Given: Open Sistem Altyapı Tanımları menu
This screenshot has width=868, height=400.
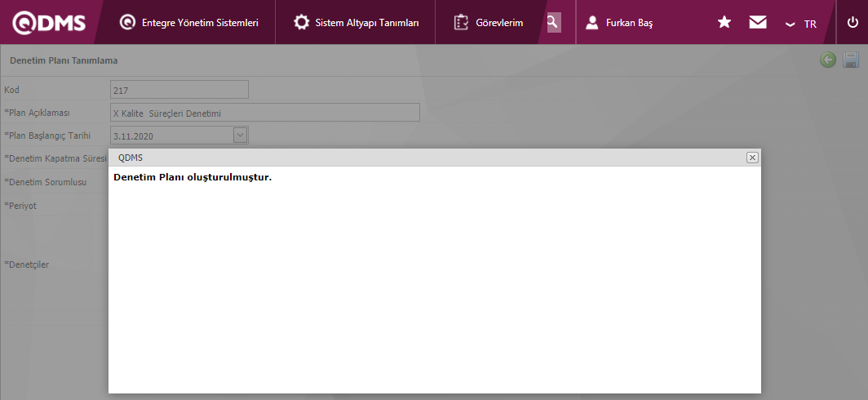Looking at the screenshot, I should point(356,23).
